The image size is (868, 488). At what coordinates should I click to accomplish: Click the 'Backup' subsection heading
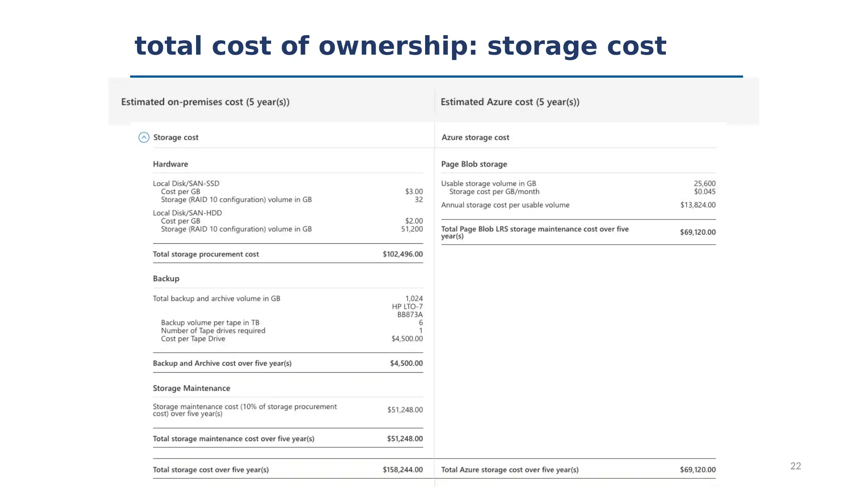[166, 278]
